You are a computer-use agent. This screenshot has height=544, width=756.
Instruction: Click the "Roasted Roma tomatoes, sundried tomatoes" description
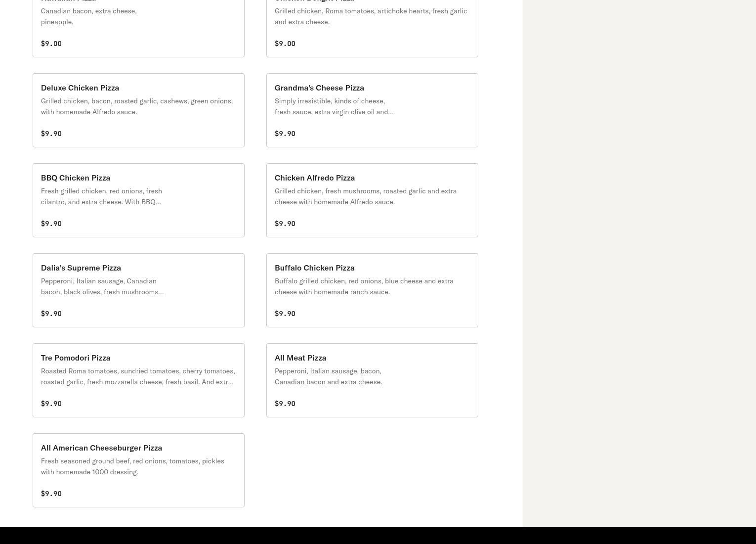[138, 376]
